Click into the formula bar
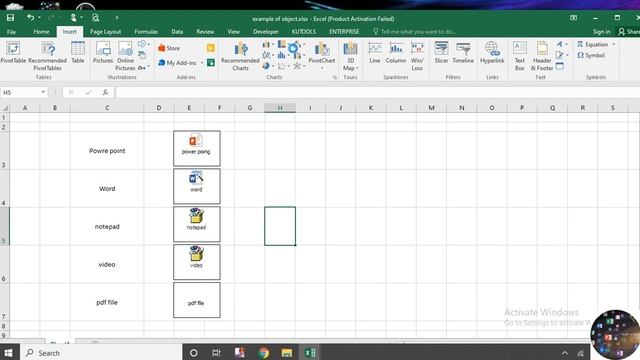Viewport: 640px width, 360px height. (378, 93)
